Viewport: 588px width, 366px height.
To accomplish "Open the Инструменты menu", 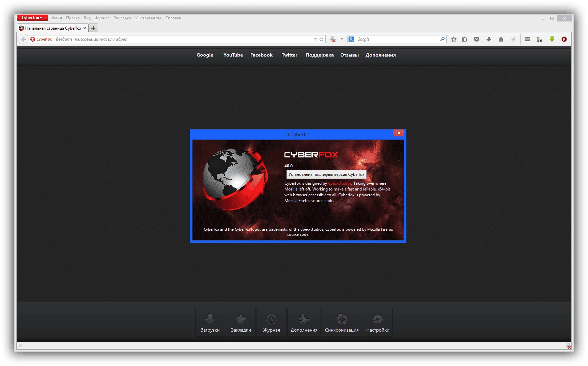I will pyautogui.click(x=148, y=18).
